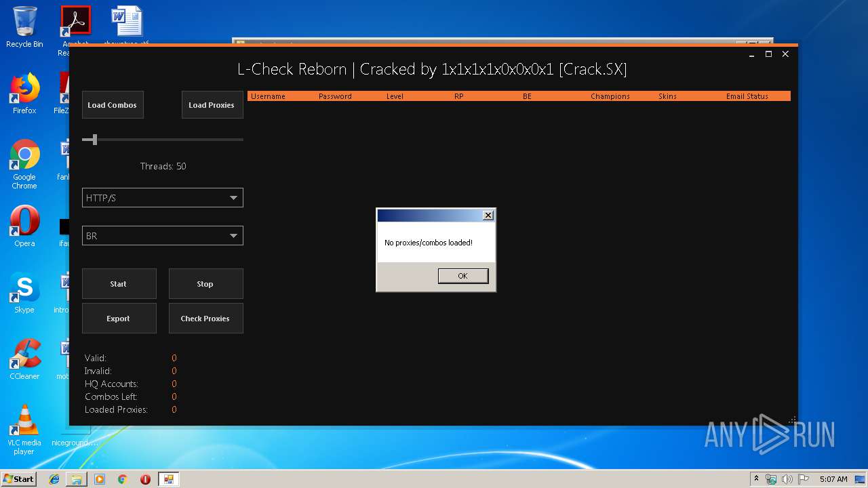Image resolution: width=868 pixels, height=488 pixels.
Task: Click the Threads: 50 label
Action: 163,166
